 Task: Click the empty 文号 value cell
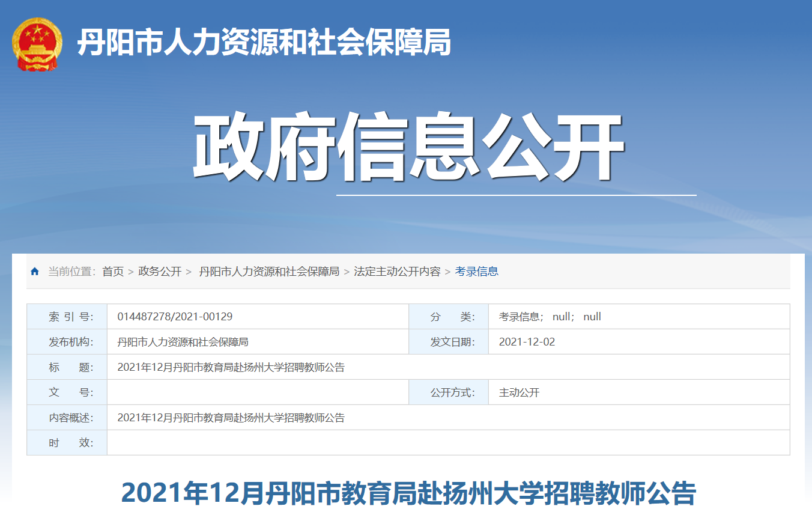click(x=257, y=392)
